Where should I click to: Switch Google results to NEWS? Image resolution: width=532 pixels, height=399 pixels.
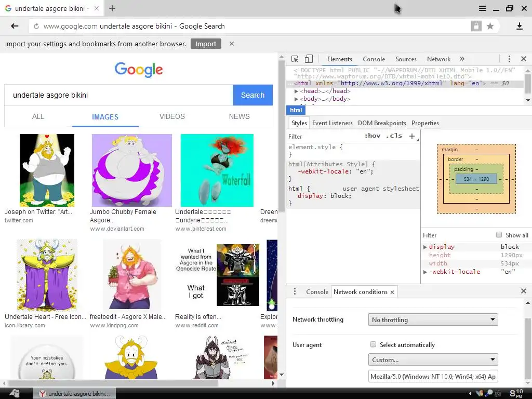tap(239, 117)
